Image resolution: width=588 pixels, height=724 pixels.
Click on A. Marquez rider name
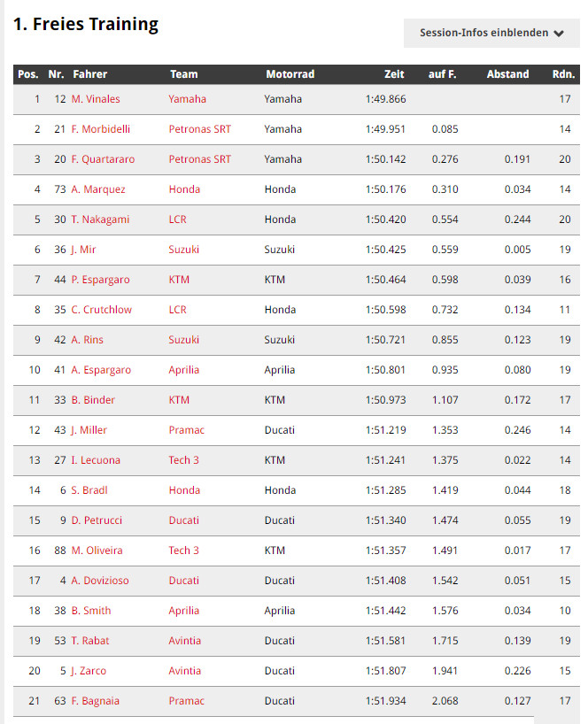98,189
